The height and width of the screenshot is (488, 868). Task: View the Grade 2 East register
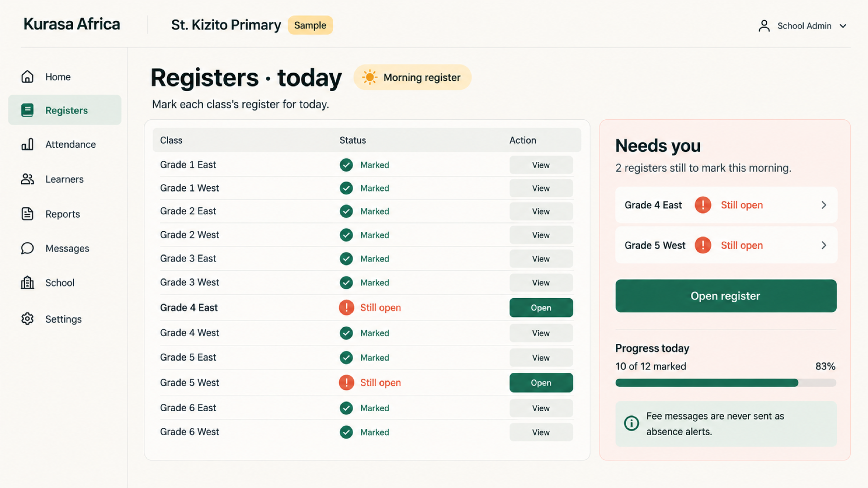point(541,211)
